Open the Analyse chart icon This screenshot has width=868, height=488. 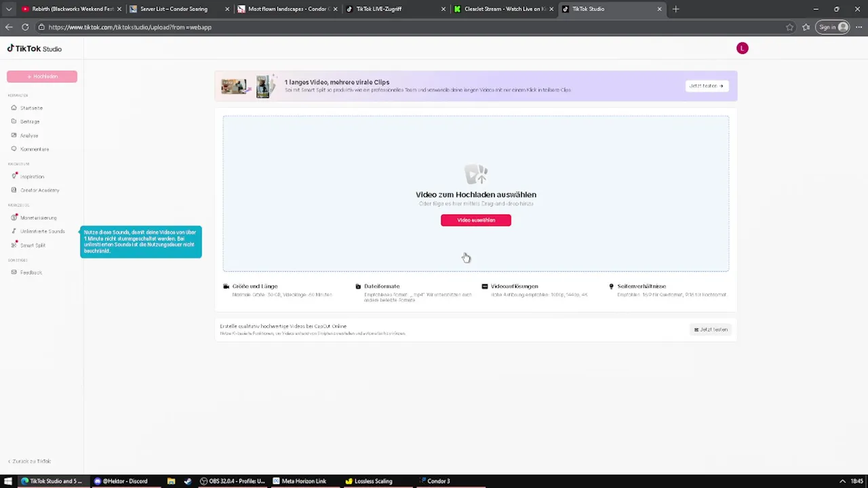14,136
